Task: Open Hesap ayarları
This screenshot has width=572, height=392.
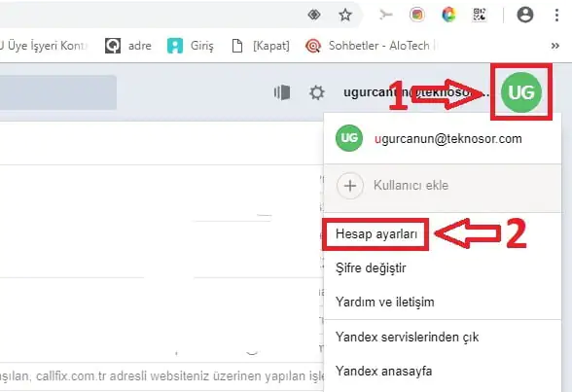Action: pos(376,233)
